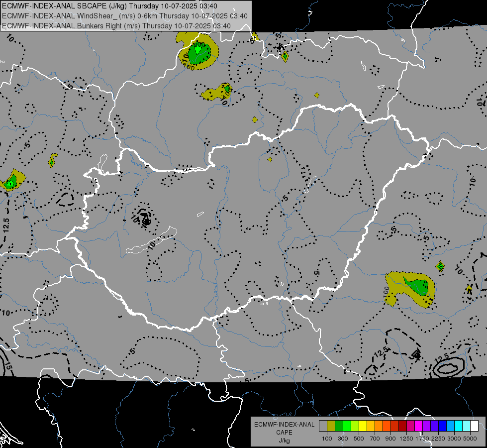Click the orange legend swatch right of 700

(379, 426)
